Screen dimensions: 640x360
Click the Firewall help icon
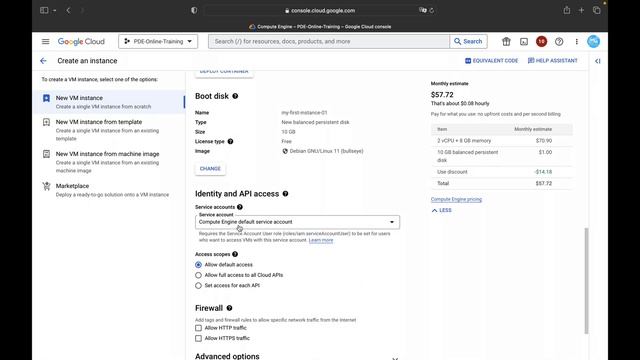[229, 308]
